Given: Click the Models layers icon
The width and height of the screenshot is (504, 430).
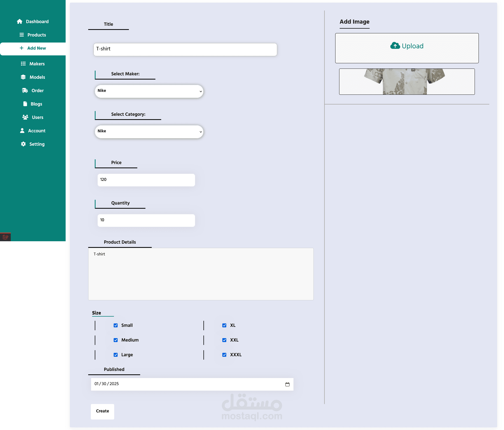Looking at the screenshot, I should point(23,77).
